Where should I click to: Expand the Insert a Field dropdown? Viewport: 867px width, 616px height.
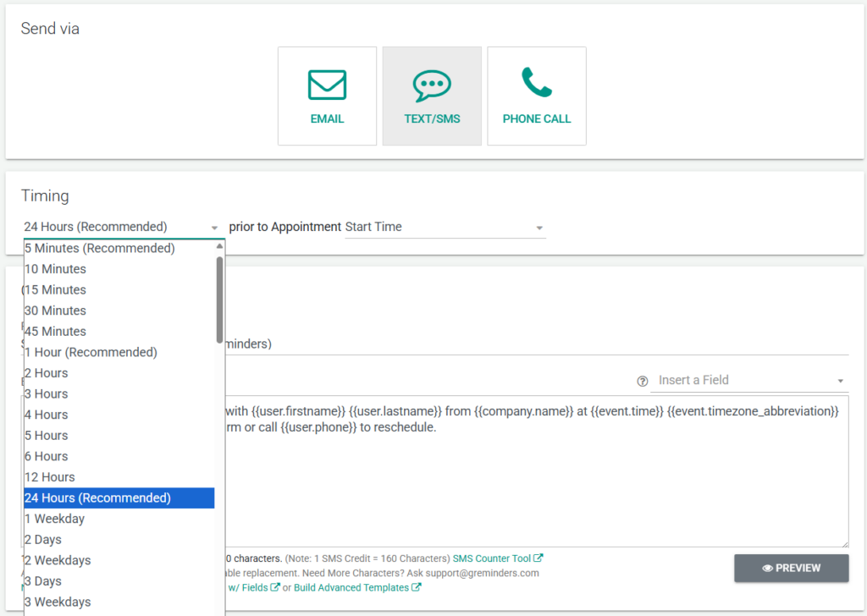[x=748, y=381]
